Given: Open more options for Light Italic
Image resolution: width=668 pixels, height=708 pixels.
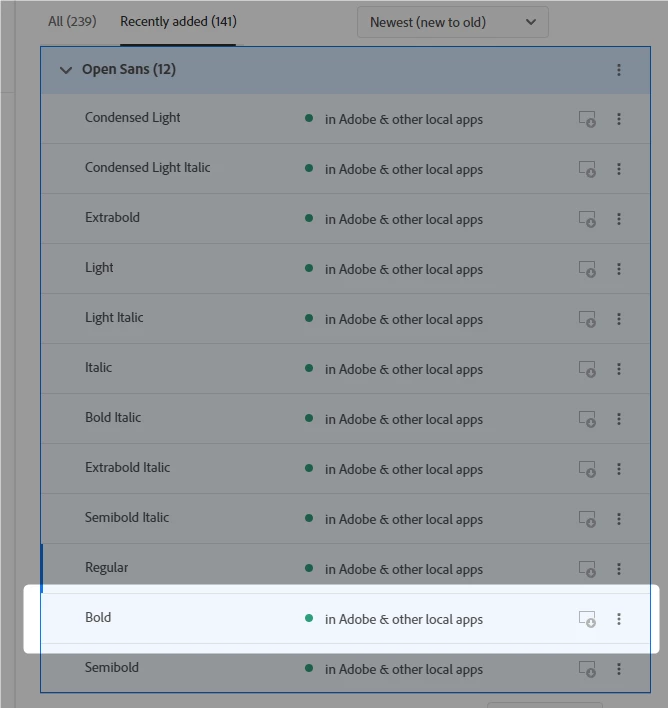Looking at the screenshot, I should coord(619,319).
